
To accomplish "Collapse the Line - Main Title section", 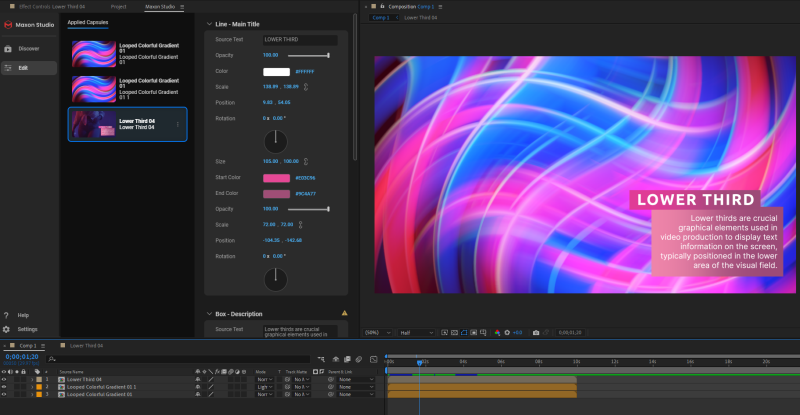I will point(208,23).
